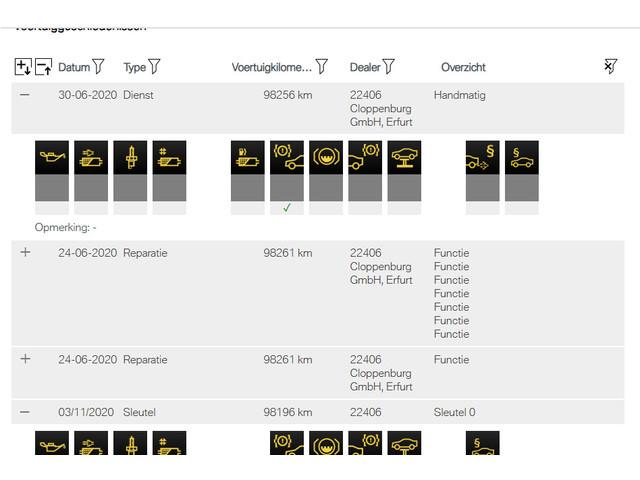Click the brake fluid icon in Sleutel row

(326, 443)
